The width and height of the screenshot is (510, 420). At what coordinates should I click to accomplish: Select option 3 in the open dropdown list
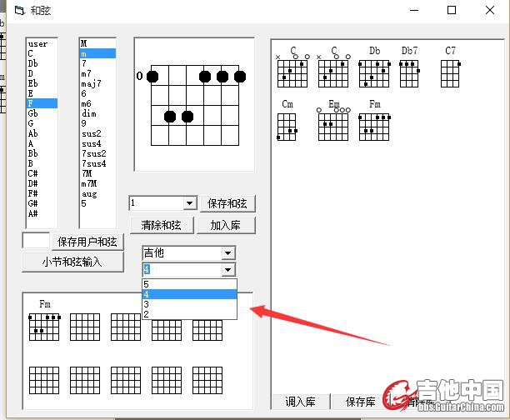point(189,304)
